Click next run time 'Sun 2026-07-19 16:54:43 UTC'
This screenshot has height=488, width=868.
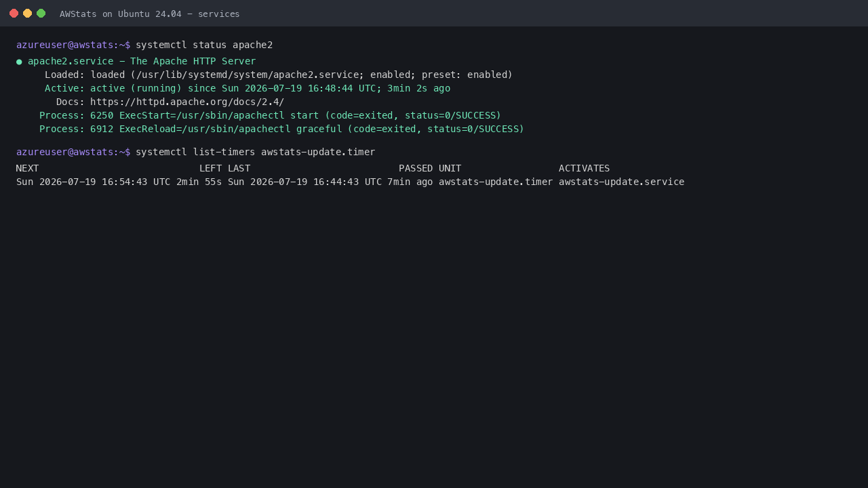point(94,182)
